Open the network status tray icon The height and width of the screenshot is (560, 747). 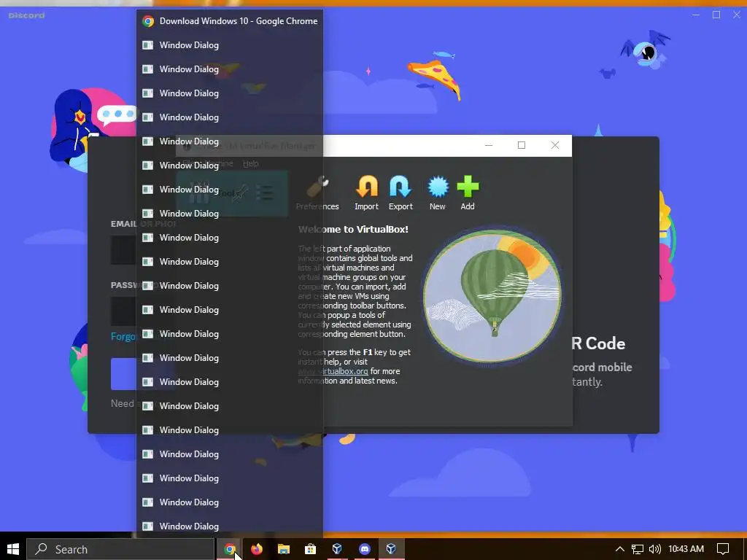point(638,549)
